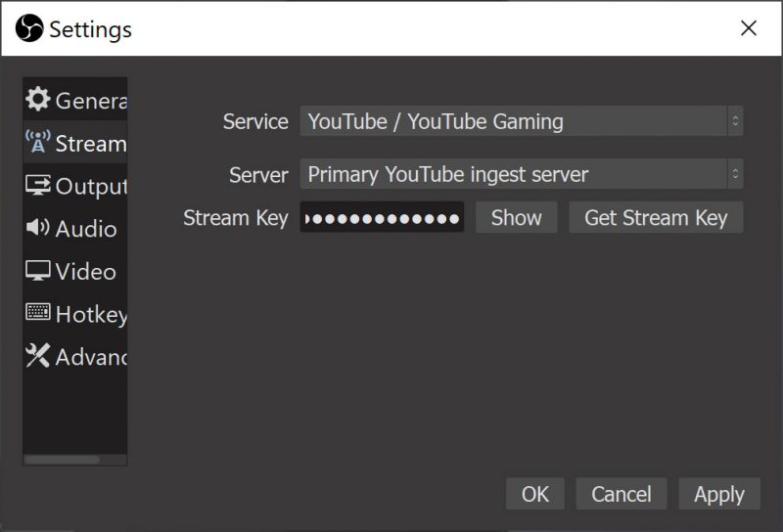
Task: Click the Service dropdown spinner arrows
Action: pos(735,120)
